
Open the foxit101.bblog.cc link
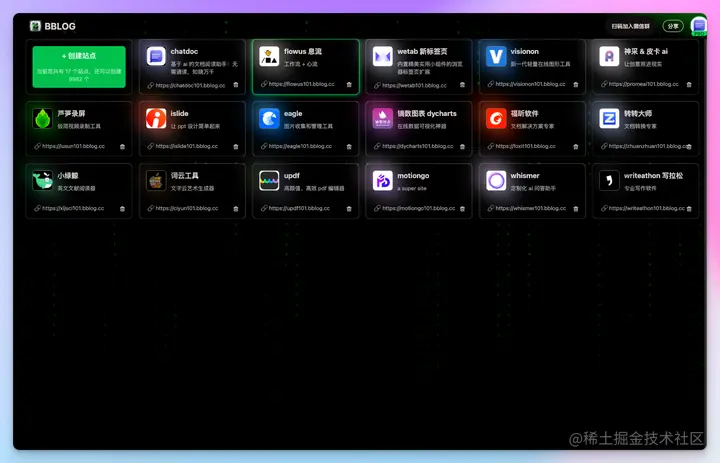[x=525, y=146]
